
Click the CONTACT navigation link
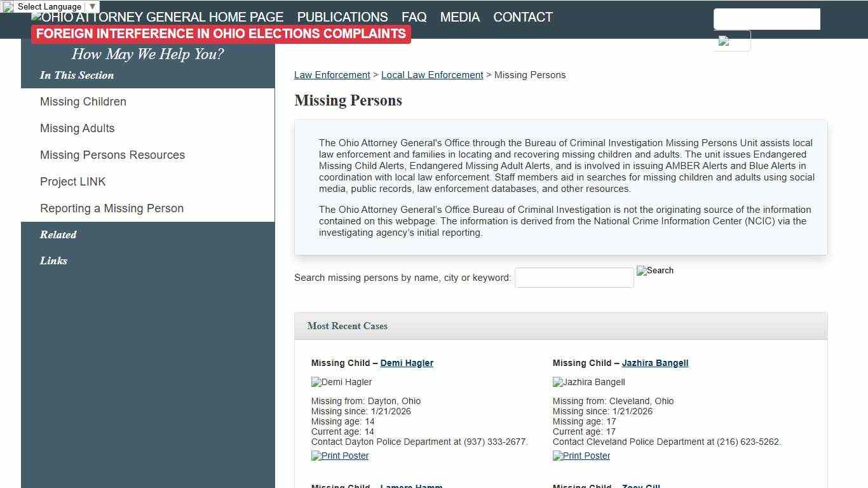pos(523,17)
